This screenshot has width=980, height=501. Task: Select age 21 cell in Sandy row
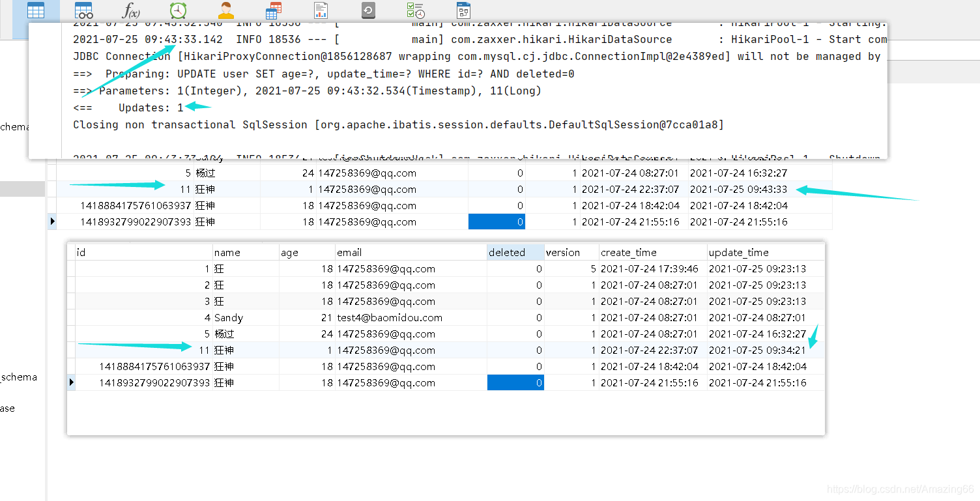click(307, 318)
